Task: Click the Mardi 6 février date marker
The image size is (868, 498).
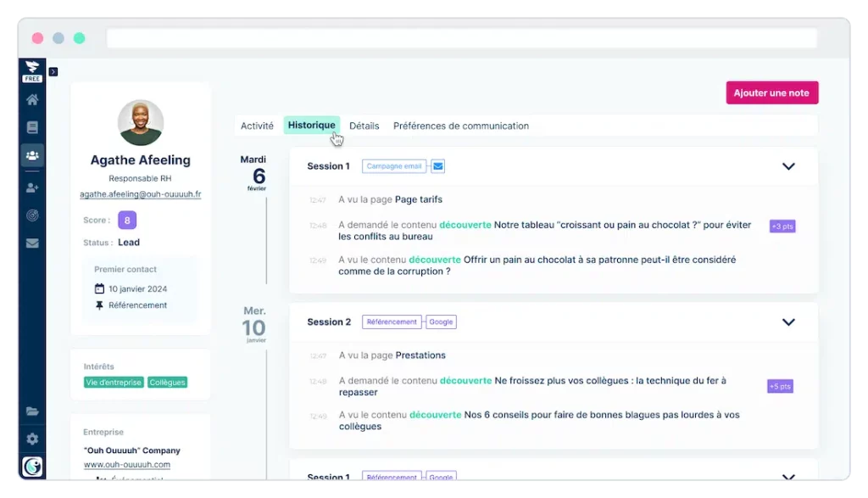Action: (253, 173)
